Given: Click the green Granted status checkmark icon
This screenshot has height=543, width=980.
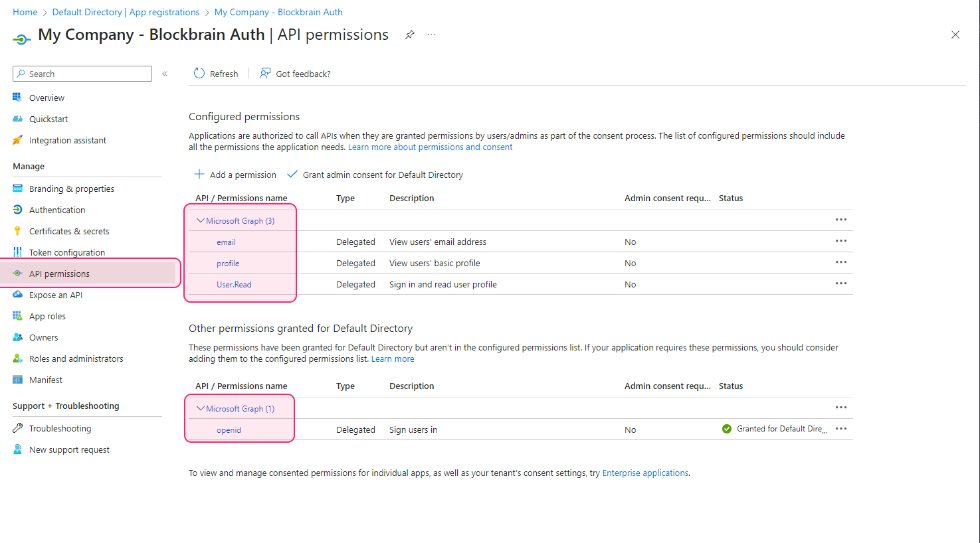Looking at the screenshot, I should click(x=727, y=429).
